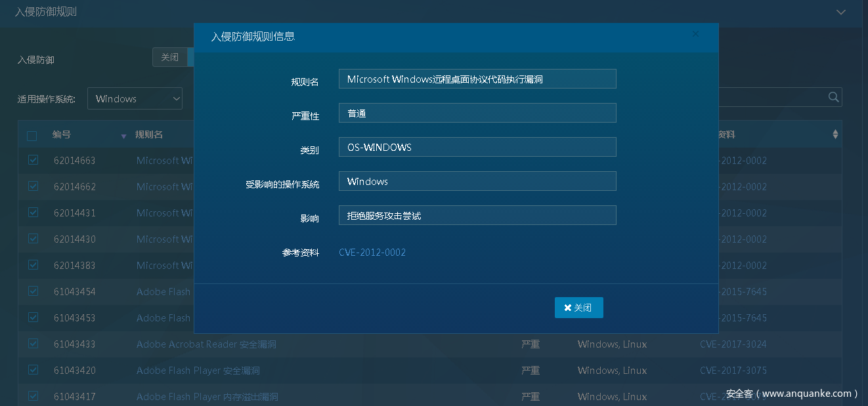Screen dimensions: 868x406
Task: Open CVE-2017-3024 reference link
Action: point(733,344)
